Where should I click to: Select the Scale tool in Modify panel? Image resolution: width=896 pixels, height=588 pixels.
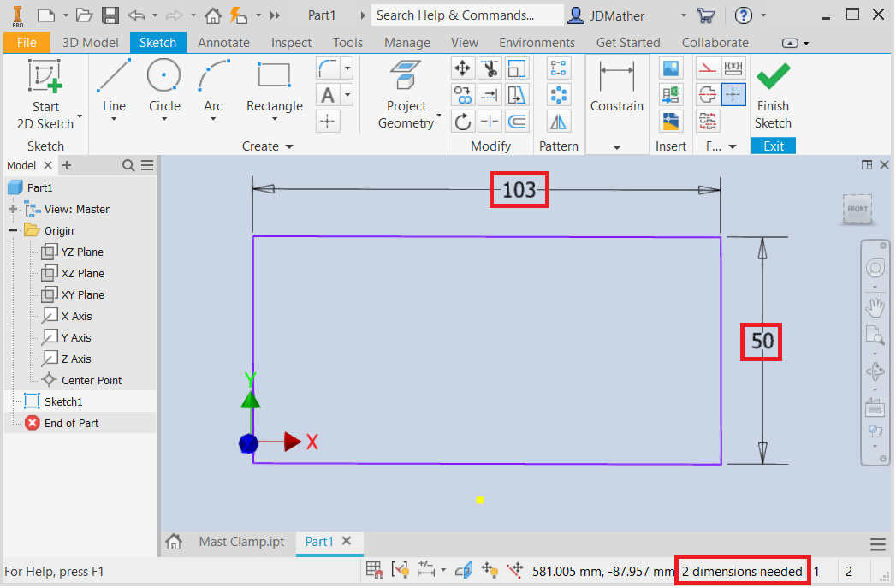pos(517,68)
